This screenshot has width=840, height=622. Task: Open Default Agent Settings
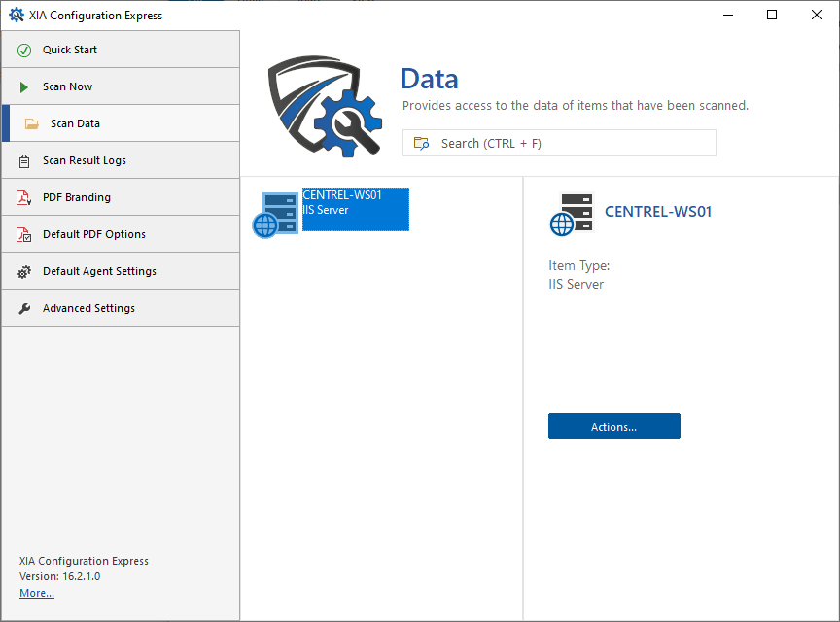tap(121, 271)
